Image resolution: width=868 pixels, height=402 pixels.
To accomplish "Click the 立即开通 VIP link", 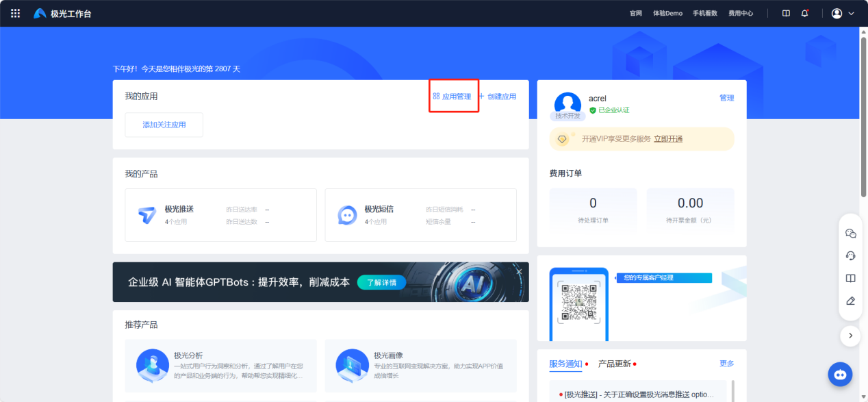I will coord(668,139).
